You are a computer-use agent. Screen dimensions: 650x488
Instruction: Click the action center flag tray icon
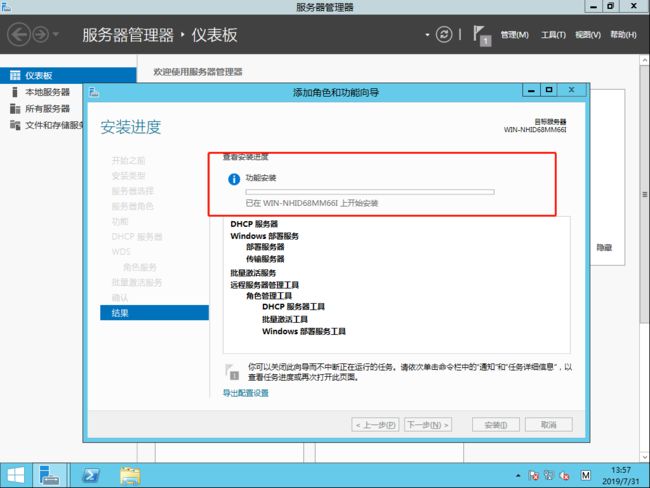[x=534, y=476]
